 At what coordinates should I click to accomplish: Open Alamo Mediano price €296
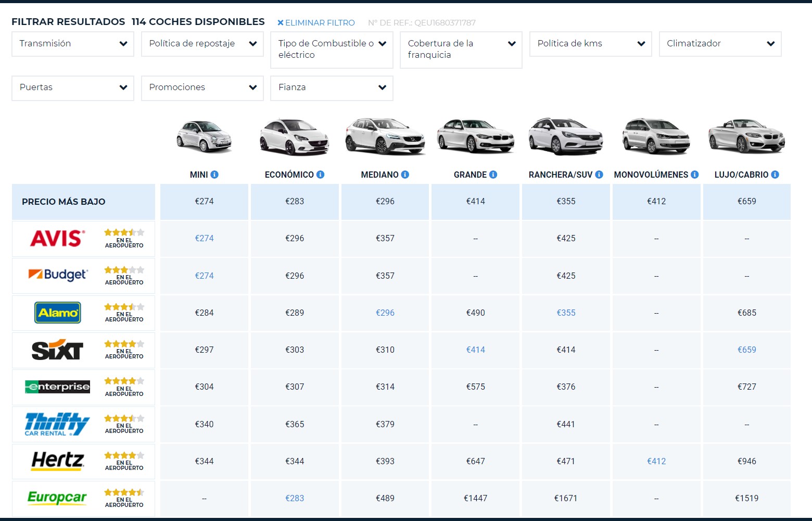[x=385, y=313]
